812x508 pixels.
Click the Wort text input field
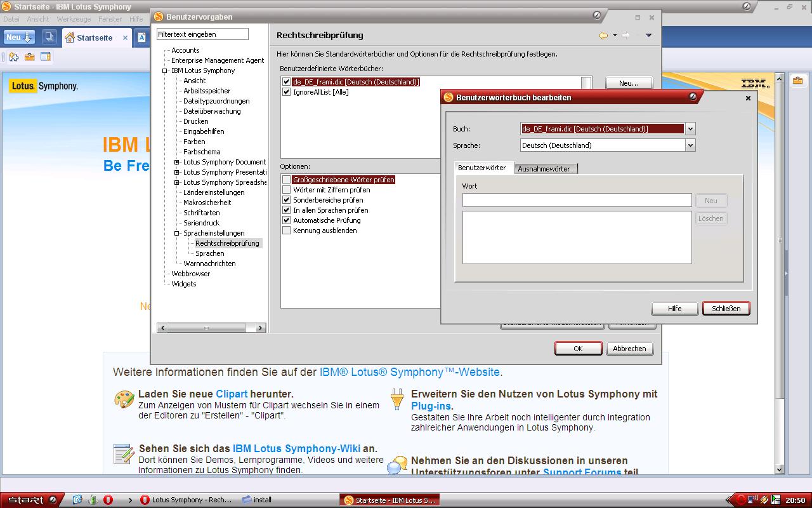pos(577,200)
